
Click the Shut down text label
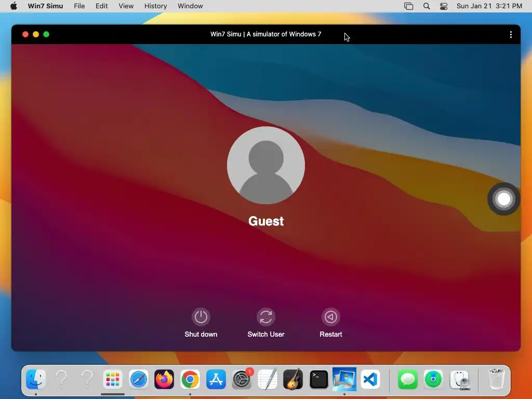(201, 334)
